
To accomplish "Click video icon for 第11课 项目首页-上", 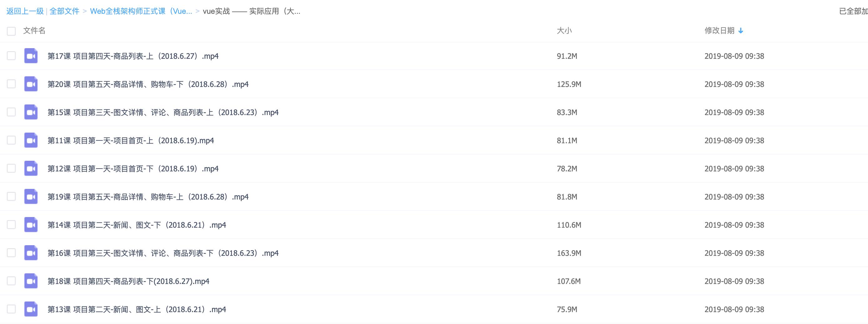I will point(31,141).
